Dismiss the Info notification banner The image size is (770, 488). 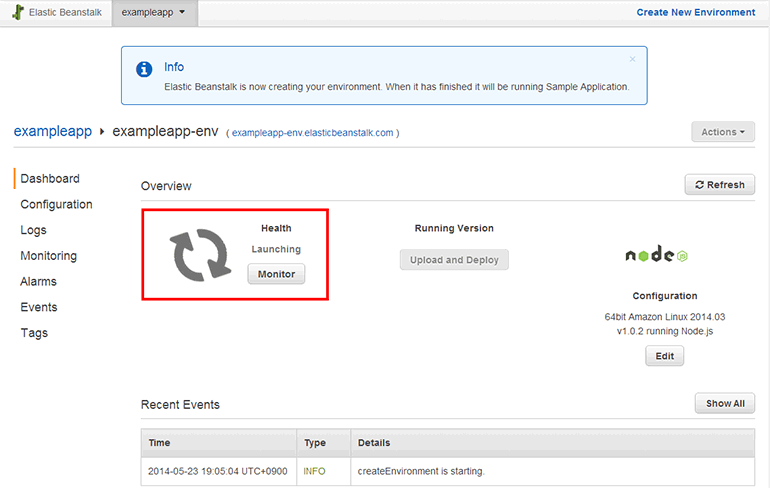pos(632,59)
